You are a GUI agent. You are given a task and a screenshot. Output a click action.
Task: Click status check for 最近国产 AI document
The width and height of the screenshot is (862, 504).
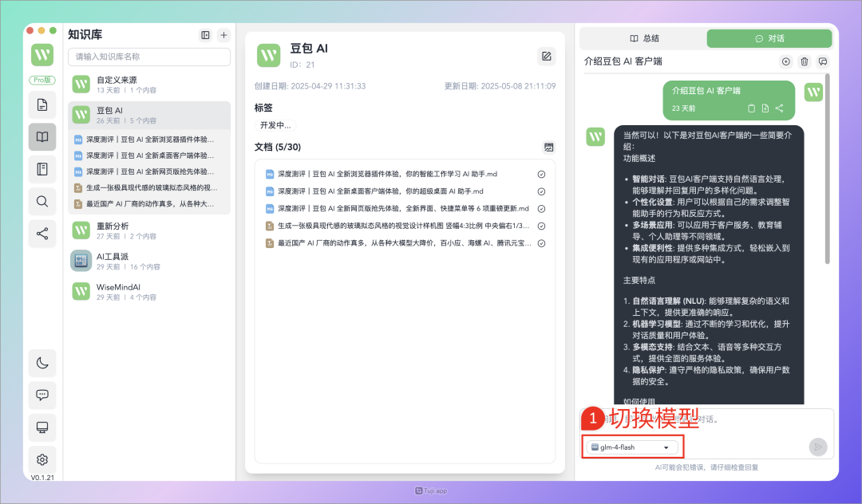click(x=541, y=243)
